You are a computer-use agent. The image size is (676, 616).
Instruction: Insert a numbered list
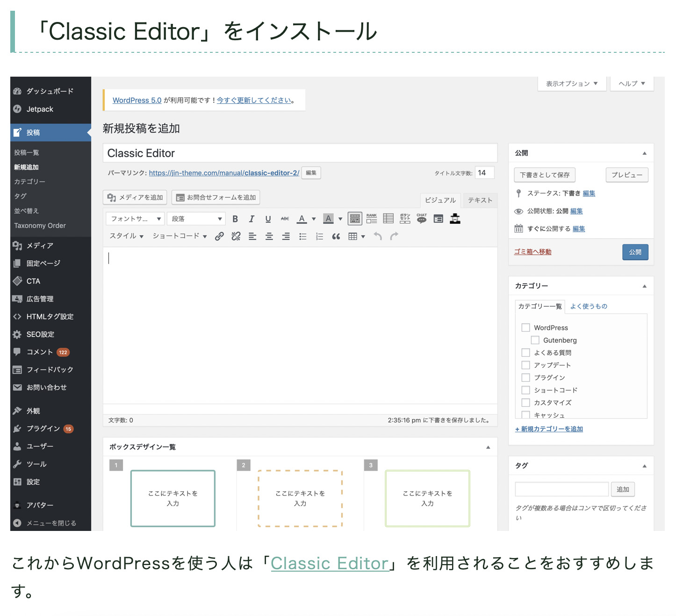[319, 236]
